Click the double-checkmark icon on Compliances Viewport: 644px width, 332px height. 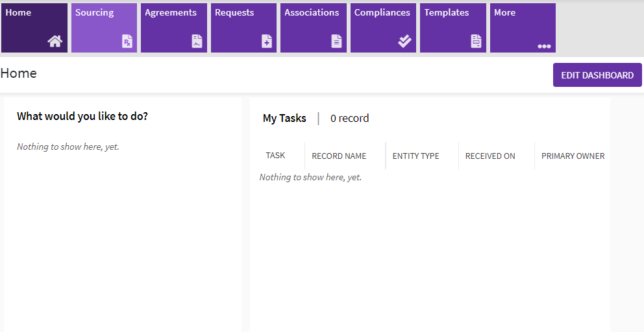click(x=405, y=41)
